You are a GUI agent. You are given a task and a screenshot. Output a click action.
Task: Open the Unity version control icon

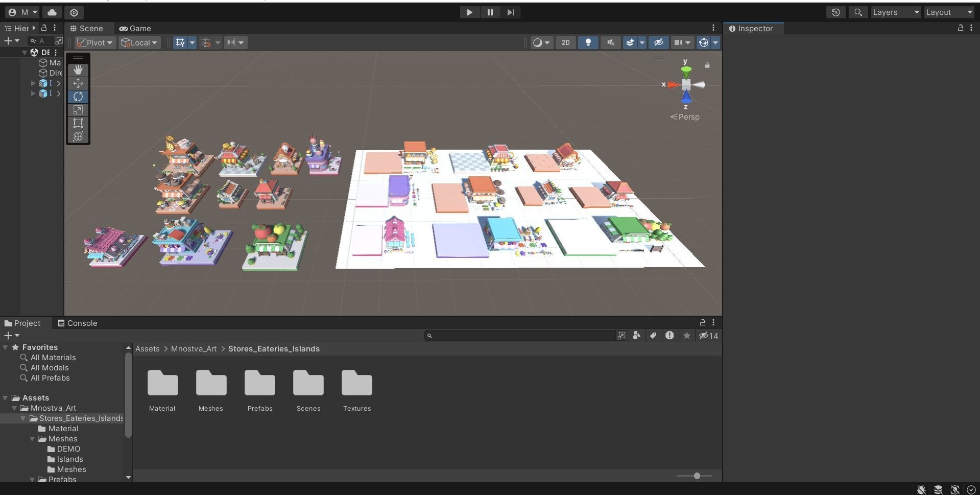point(74,12)
